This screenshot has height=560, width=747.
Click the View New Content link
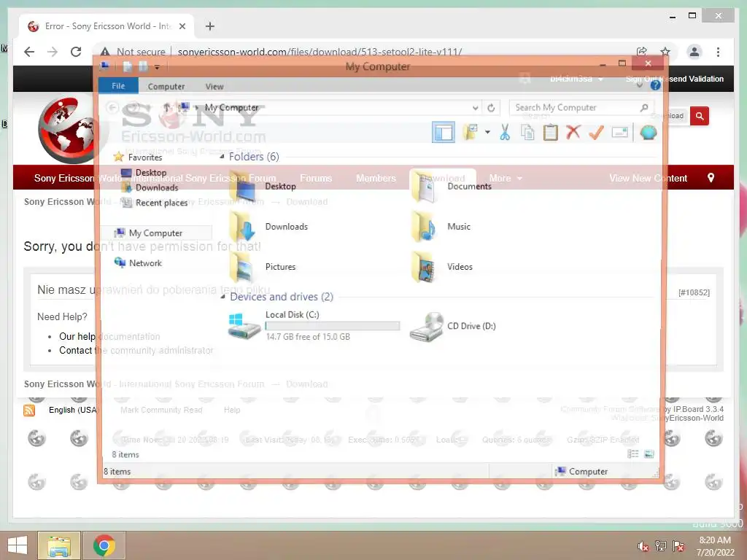(648, 178)
